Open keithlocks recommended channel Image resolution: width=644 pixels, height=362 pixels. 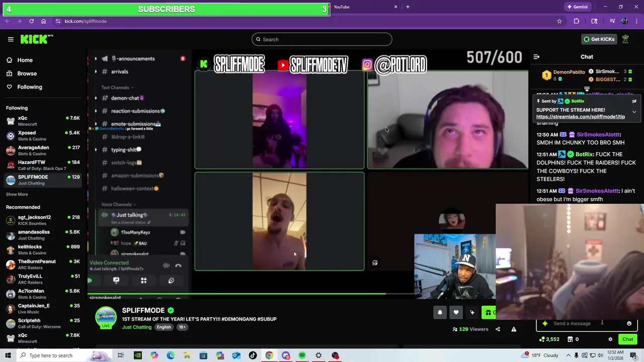(x=43, y=250)
